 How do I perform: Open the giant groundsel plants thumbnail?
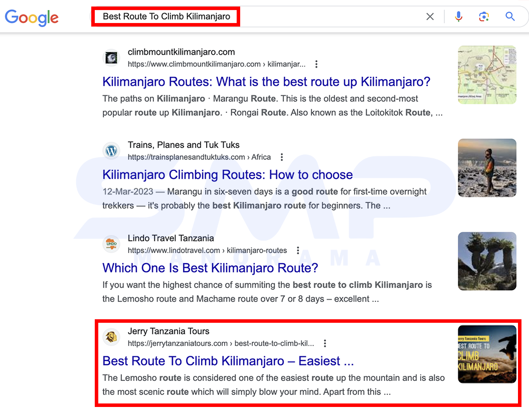487,261
